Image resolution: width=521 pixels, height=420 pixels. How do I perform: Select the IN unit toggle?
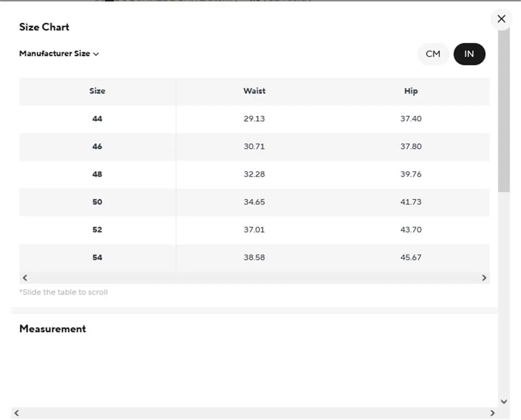pyautogui.click(x=469, y=54)
